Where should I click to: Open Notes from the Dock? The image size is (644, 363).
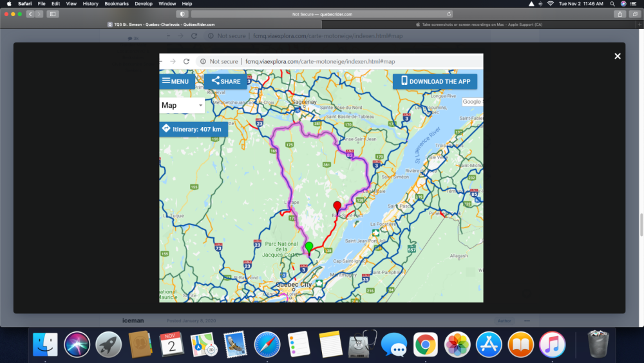pyautogui.click(x=330, y=344)
